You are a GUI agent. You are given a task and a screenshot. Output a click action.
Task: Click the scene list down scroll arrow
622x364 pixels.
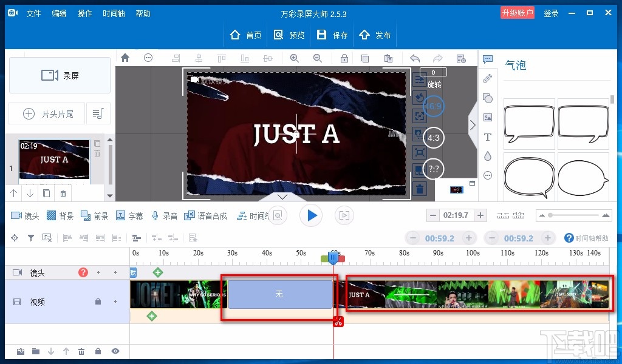[110, 196]
